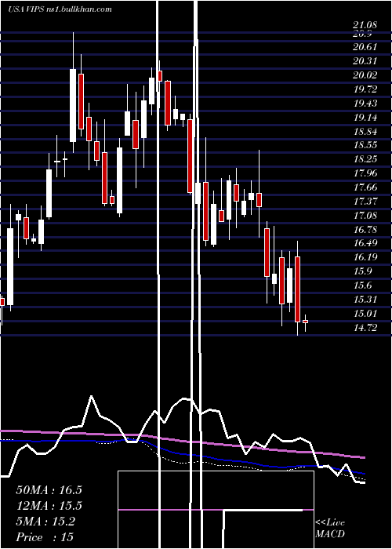Click the 50MA : 16.5 reading

[x=49, y=490]
